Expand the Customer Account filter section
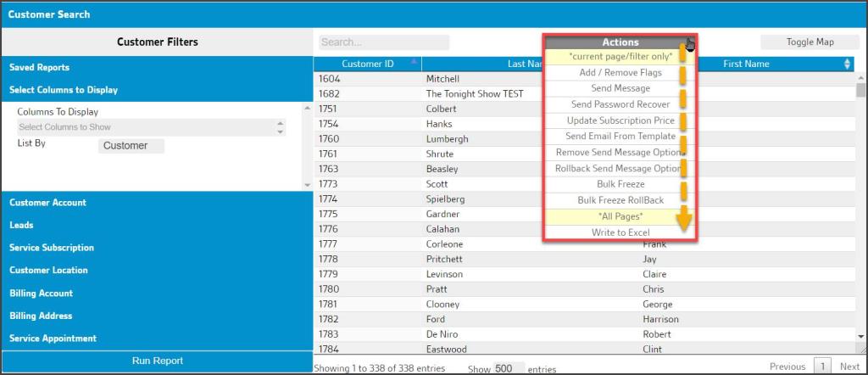This screenshot has width=868, height=375. point(47,203)
